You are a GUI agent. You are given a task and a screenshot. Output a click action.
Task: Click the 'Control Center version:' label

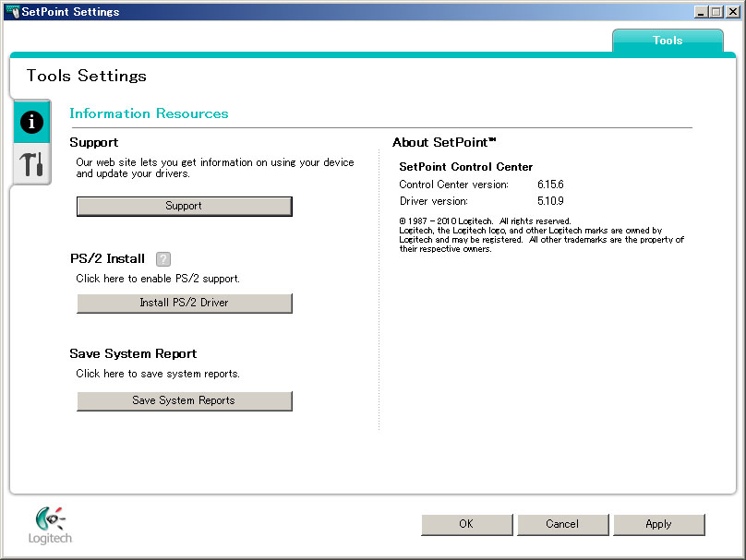point(454,185)
